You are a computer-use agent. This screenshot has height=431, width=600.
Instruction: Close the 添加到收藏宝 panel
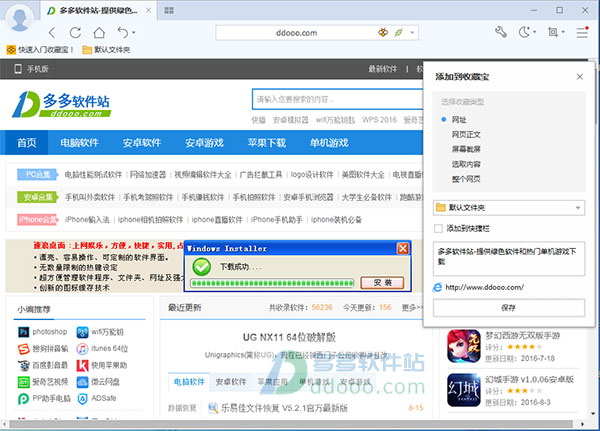pyautogui.click(x=580, y=77)
